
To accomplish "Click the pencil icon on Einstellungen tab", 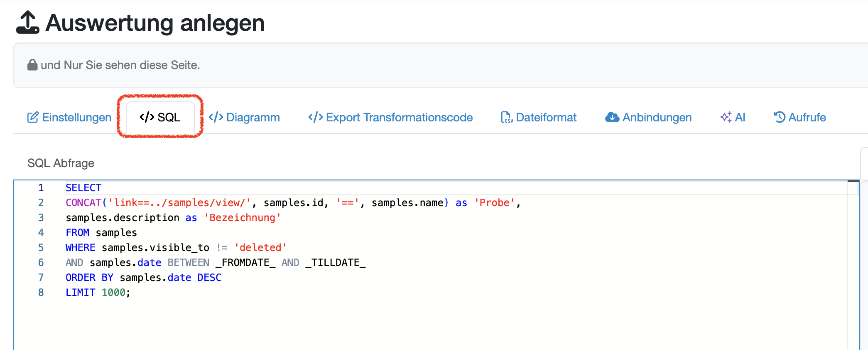I will tap(33, 118).
